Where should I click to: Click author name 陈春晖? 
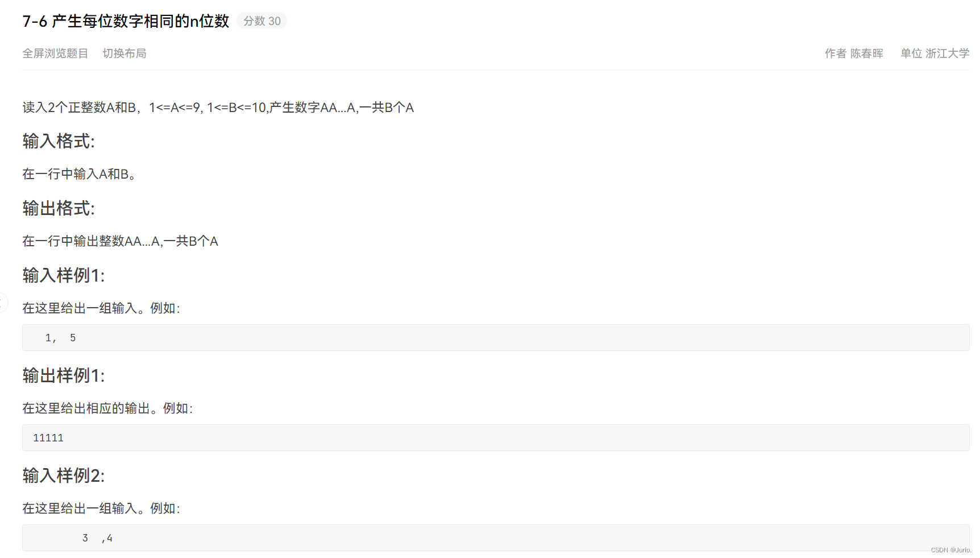(x=867, y=53)
